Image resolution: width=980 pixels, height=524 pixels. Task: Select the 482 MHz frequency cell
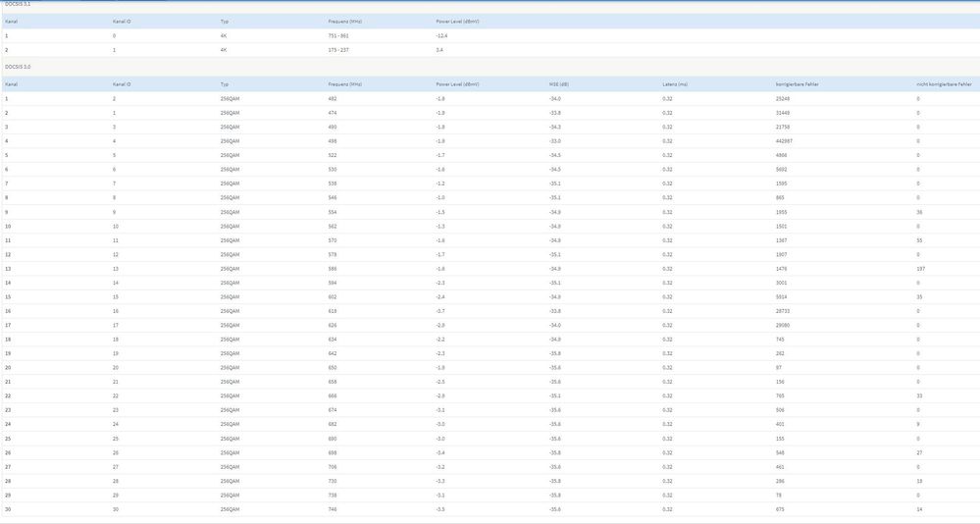tap(333, 99)
